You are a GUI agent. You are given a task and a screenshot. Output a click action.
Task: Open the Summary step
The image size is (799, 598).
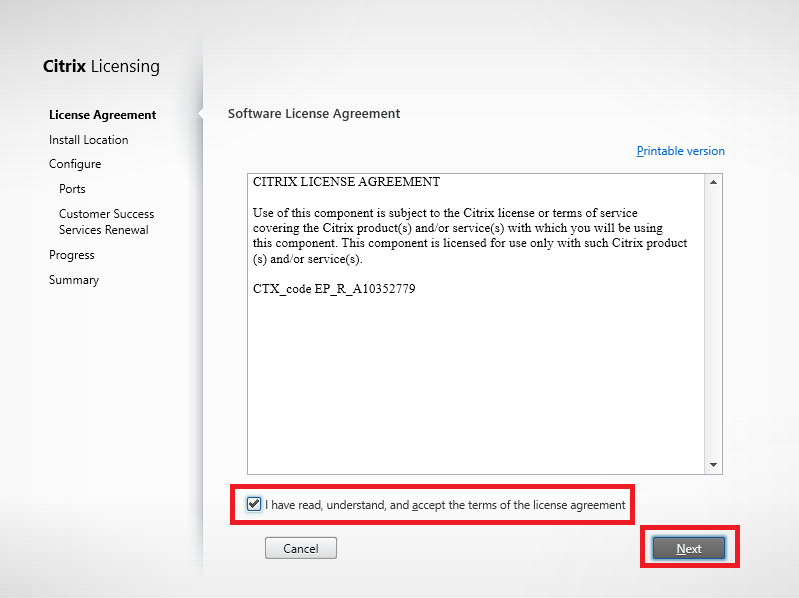(74, 280)
